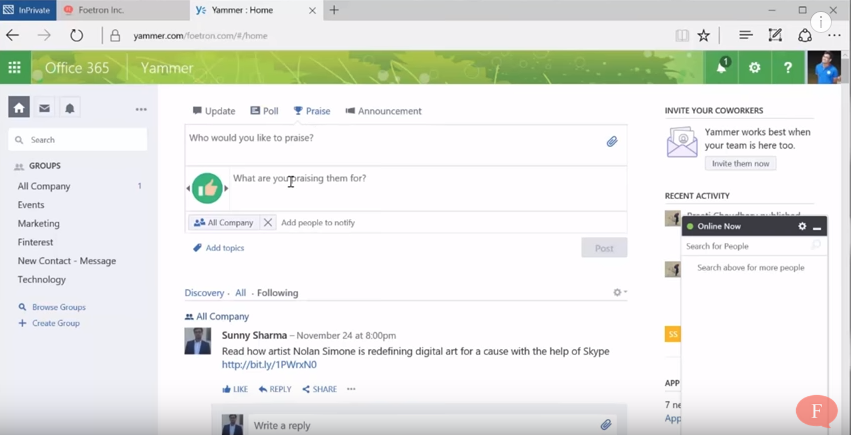Go back in the browser
Viewport: 851px width, 435px height.
[x=12, y=36]
